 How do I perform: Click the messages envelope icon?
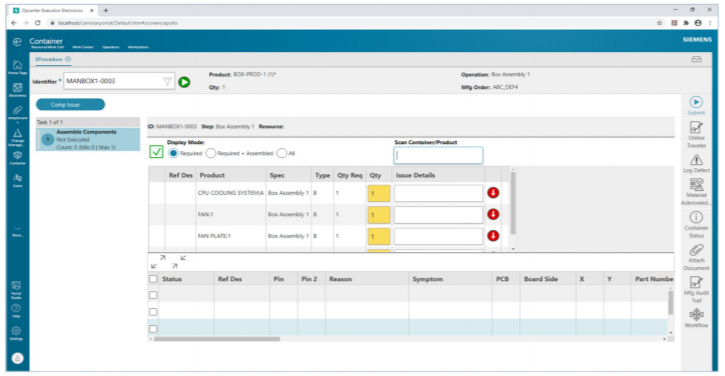tap(696, 59)
